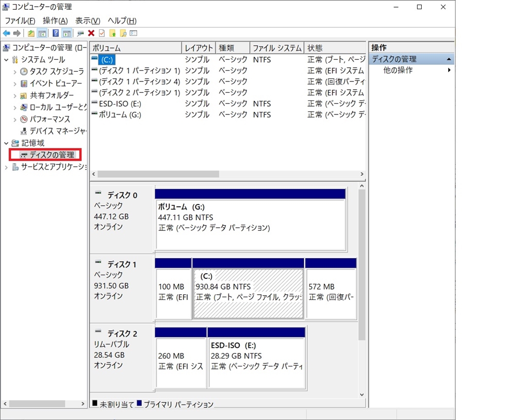The image size is (528, 420).
Task: Open the ファイル(F) menu
Action: (20, 21)
